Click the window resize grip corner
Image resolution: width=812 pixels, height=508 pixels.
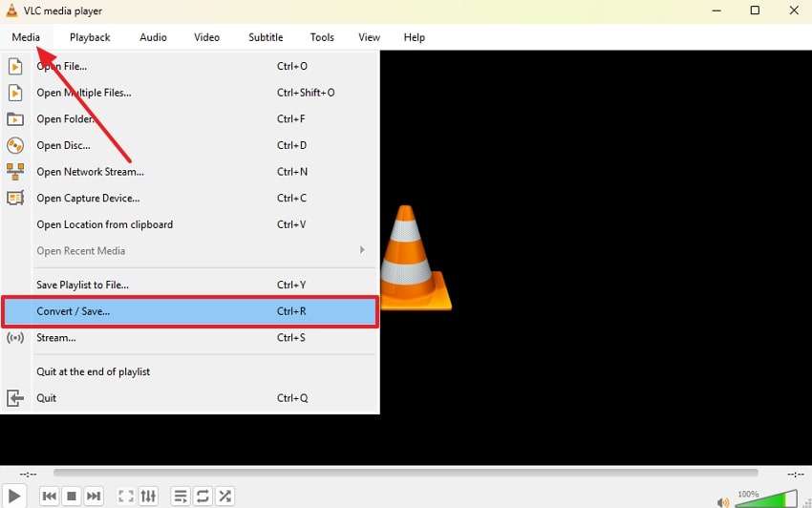click(807, 503)
